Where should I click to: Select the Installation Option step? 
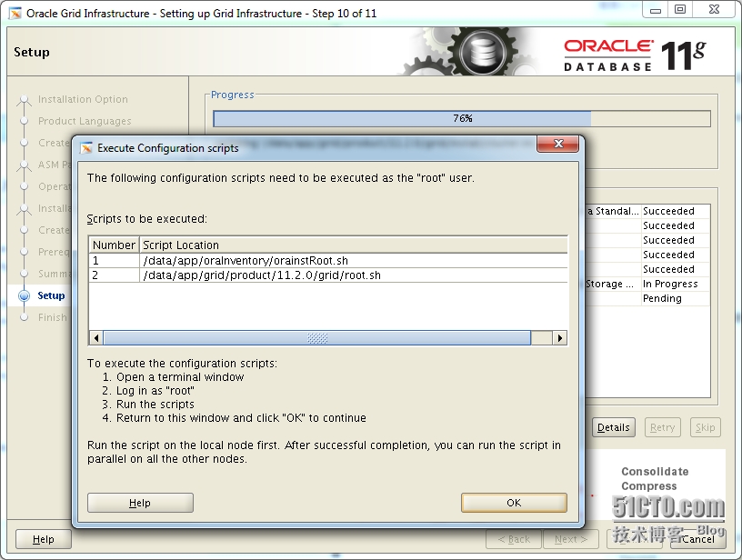(x=83, y=99)
